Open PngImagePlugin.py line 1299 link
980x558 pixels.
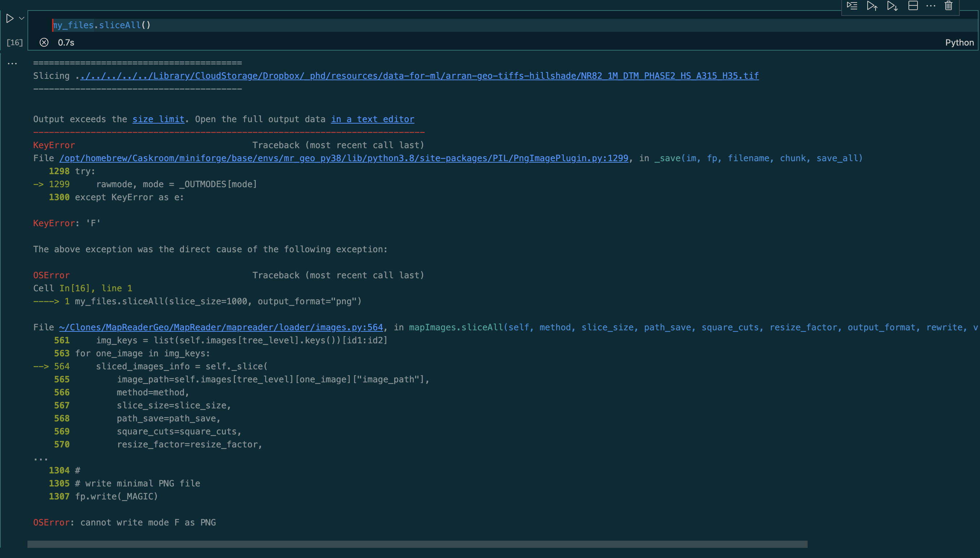click(x=343, y=158)
